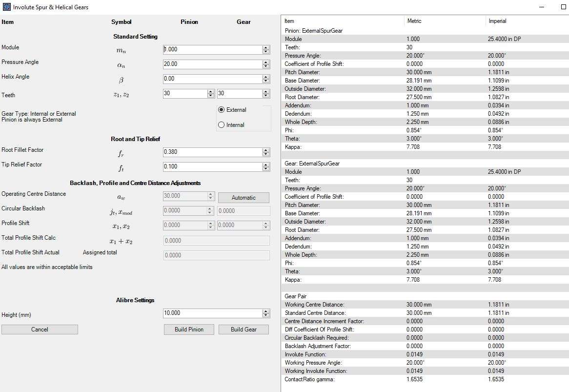Image resolution: width=569 pixels, height=392 pixels.
Task: Click the Height (mm) input field
Action: tap(212, 313)
